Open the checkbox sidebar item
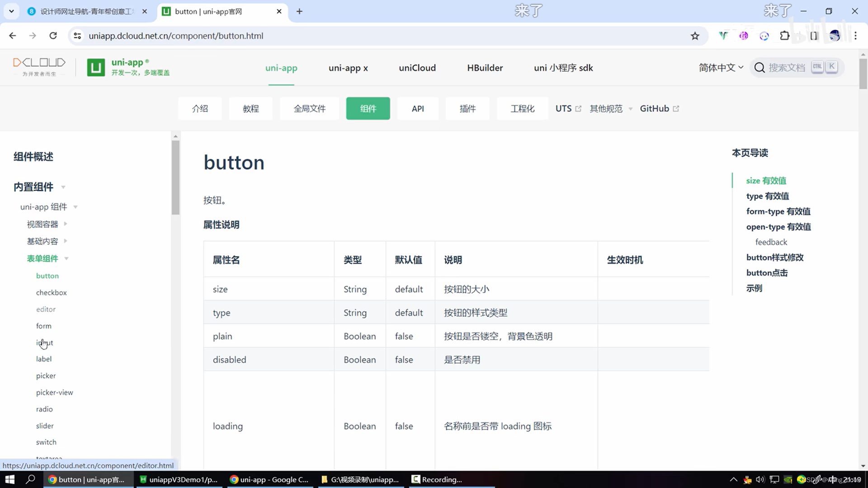This screenshot has height=488, width=868. [x=52, y=293]
